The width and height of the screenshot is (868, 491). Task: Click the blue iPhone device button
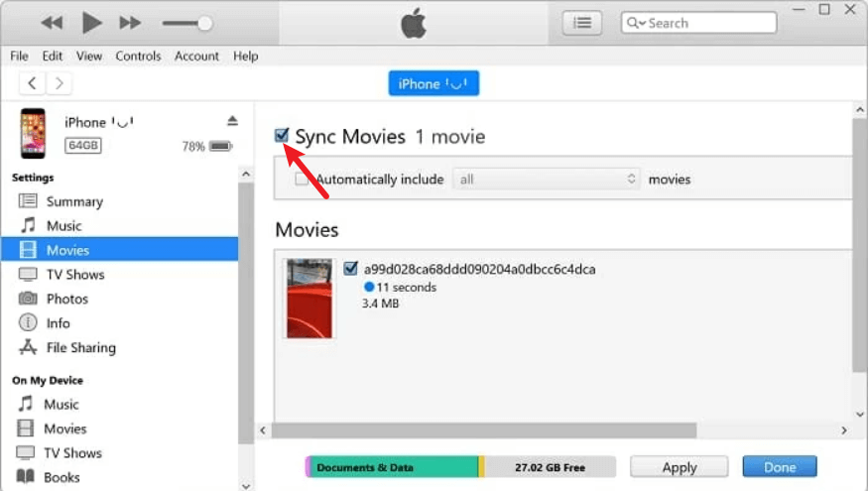(x=434, y=83)
